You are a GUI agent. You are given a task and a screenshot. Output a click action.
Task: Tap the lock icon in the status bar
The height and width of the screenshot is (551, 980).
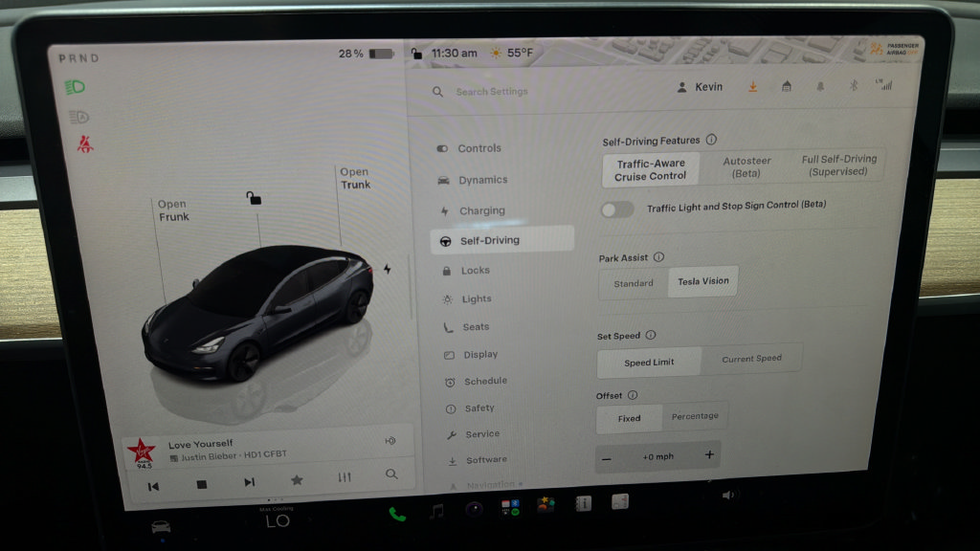coord(416,54)
